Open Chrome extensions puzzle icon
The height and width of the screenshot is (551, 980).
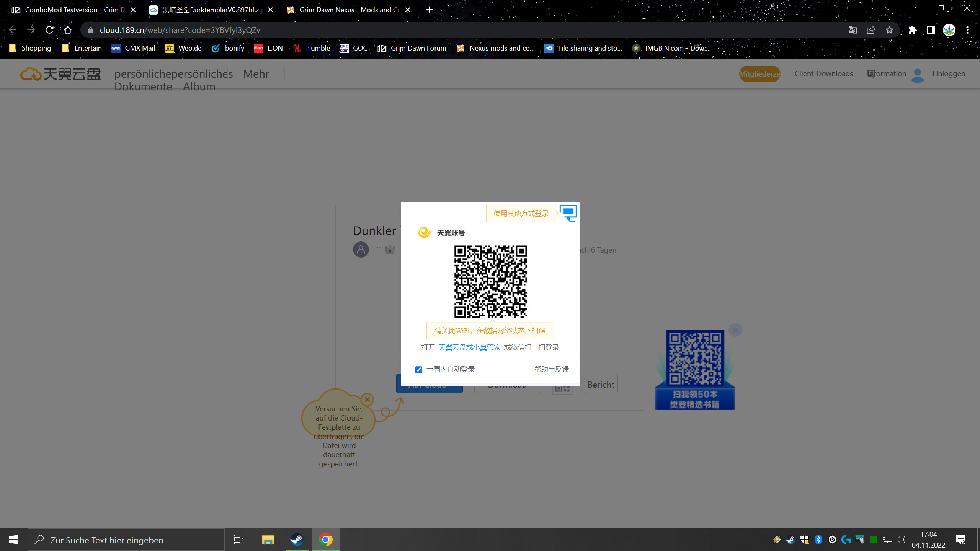click(x=913, y=30)
